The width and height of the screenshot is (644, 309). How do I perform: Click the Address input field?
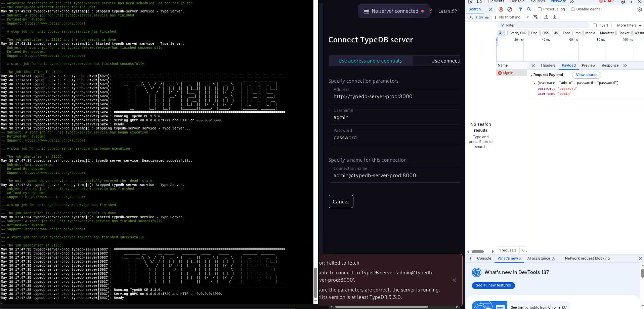coord(394,96)
